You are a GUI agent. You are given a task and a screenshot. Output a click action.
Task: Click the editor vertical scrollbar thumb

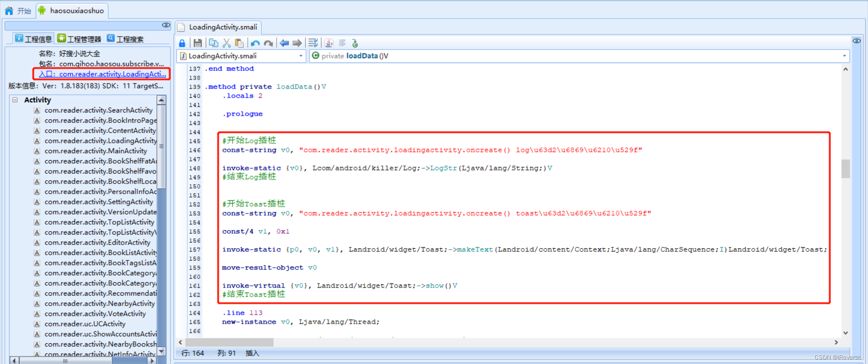point(845,169)
